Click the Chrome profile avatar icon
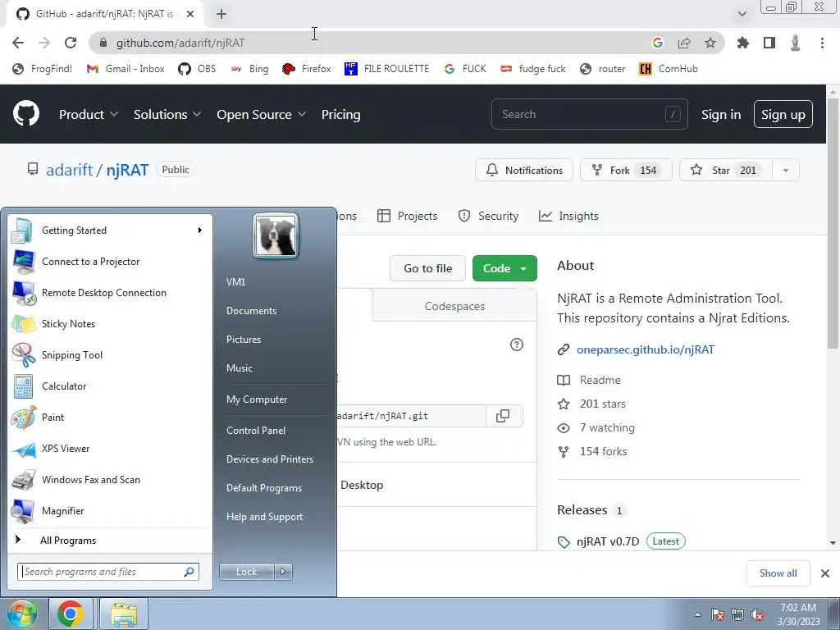This screenshot has height=630, width=840. pyautogui.click(x=796, y=43)
